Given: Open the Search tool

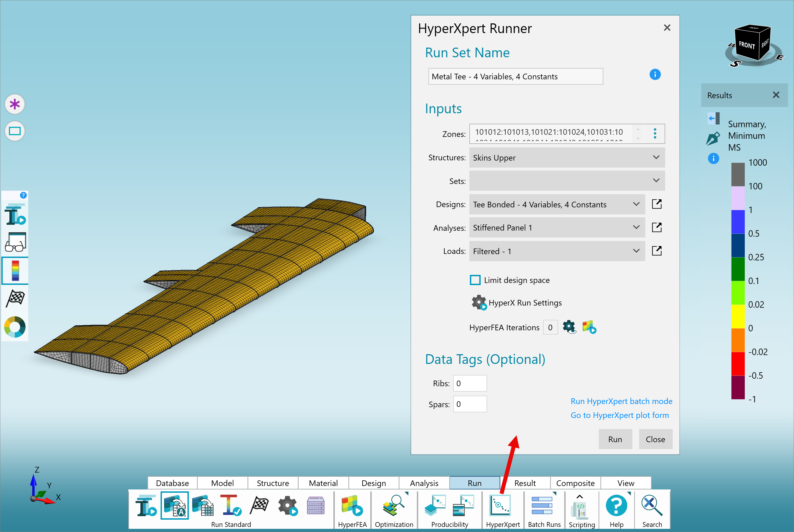Looking at the screenshot, I should [x=652, y=506].
